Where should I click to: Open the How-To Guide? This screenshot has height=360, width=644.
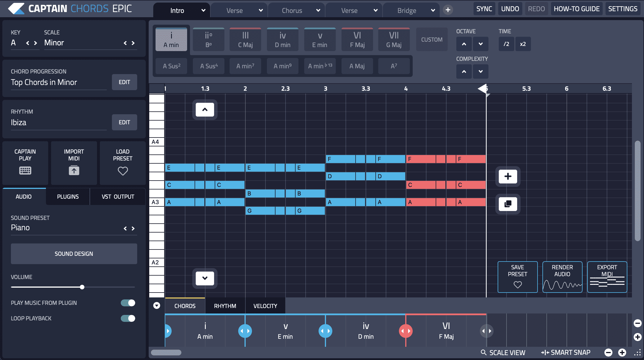pyautogui.click(x=576, y=9)
